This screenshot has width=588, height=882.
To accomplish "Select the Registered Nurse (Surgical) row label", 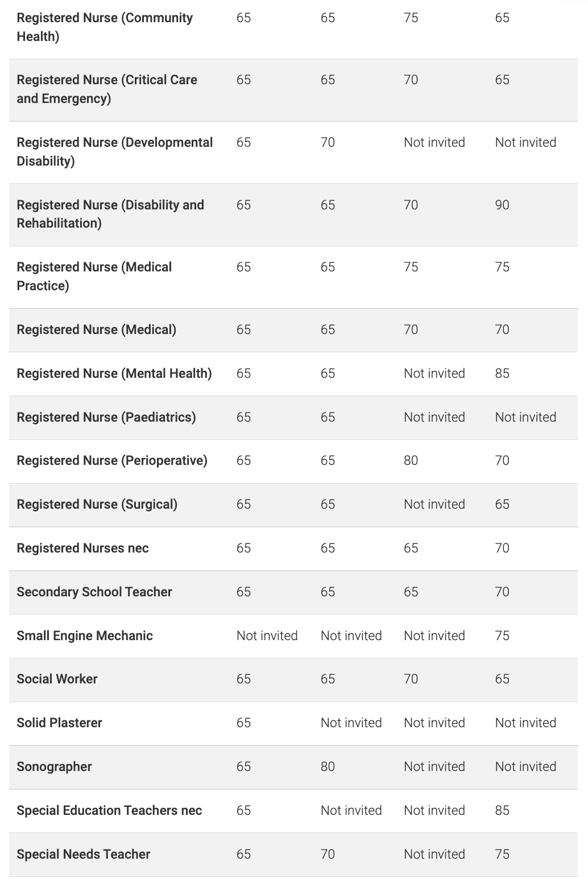I will (97, 505).
